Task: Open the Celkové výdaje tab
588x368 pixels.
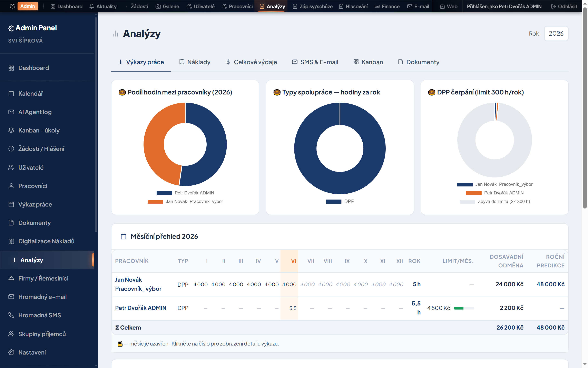Action: (x=251, y=62)
